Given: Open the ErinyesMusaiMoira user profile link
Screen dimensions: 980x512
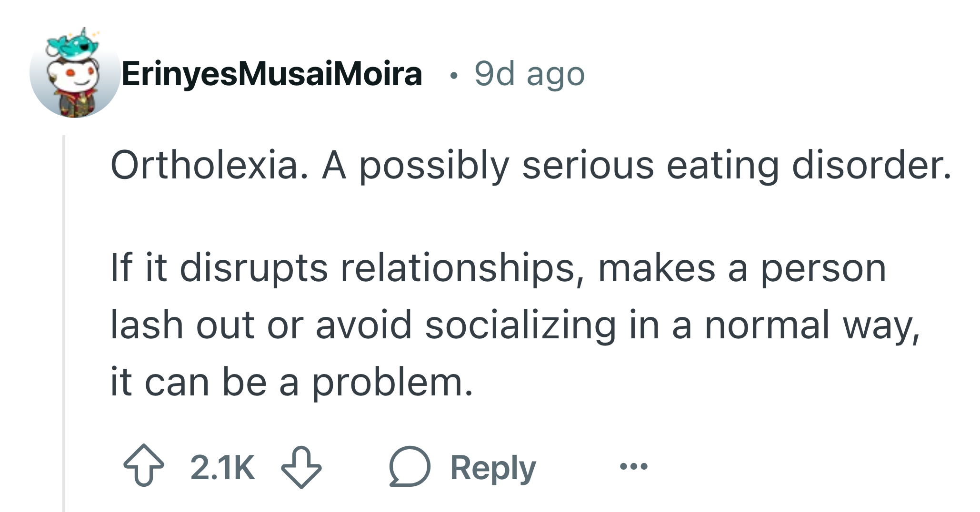Looking at the screenshot, I should pyautogui.click(x=271, y=74).
